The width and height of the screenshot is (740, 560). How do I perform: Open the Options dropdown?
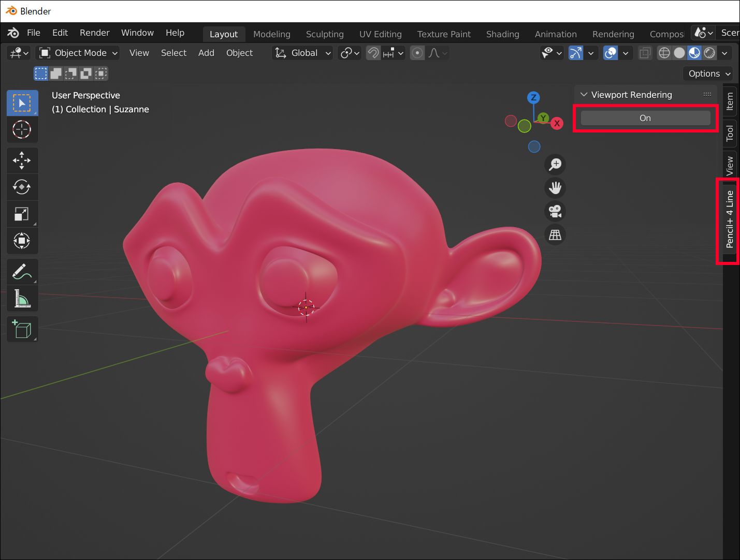point(708,73)
